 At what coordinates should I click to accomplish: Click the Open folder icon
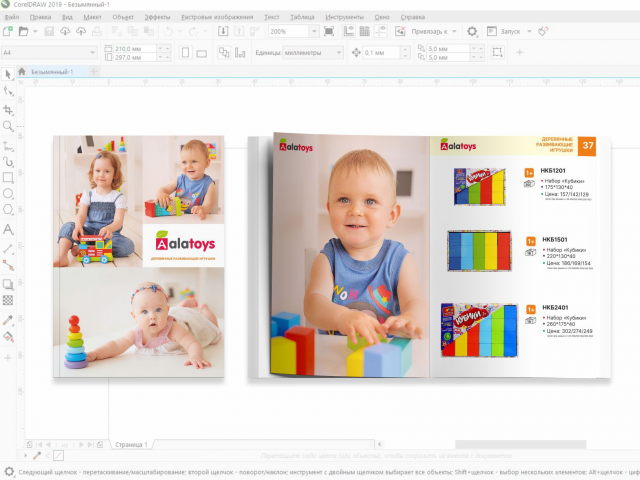click(24, 31)
